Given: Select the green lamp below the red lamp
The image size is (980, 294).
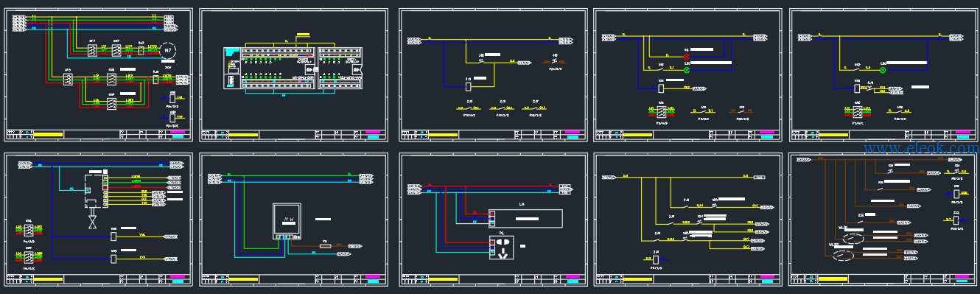Looking at the screenshot, I should point(687,70).
